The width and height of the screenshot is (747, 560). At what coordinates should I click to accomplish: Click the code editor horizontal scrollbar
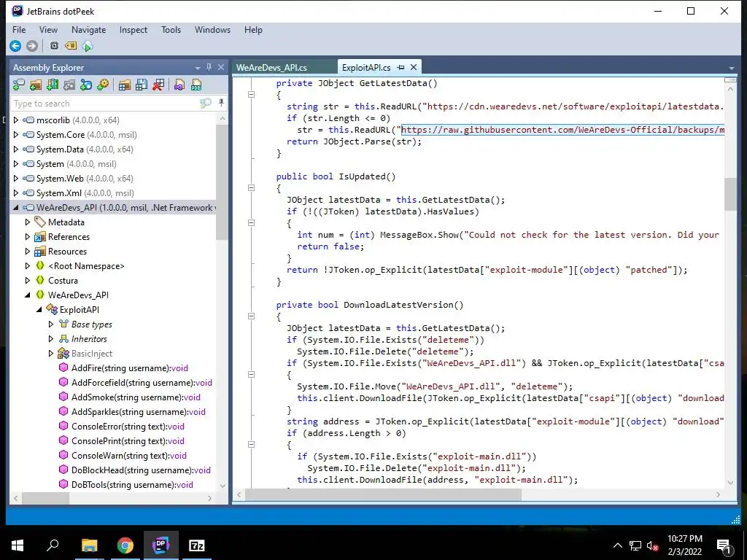click(383, 495)
